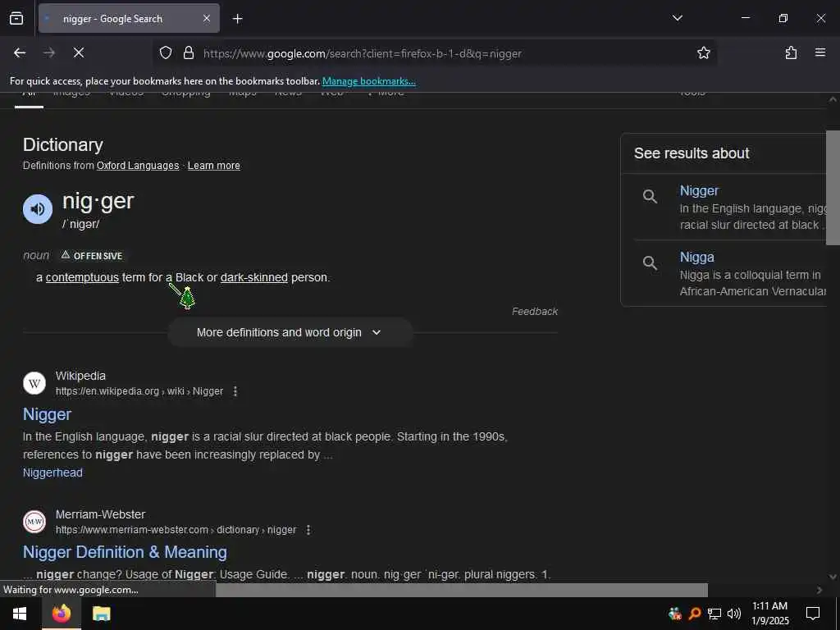Open the Manage bookmarks link

click(368, 81)
